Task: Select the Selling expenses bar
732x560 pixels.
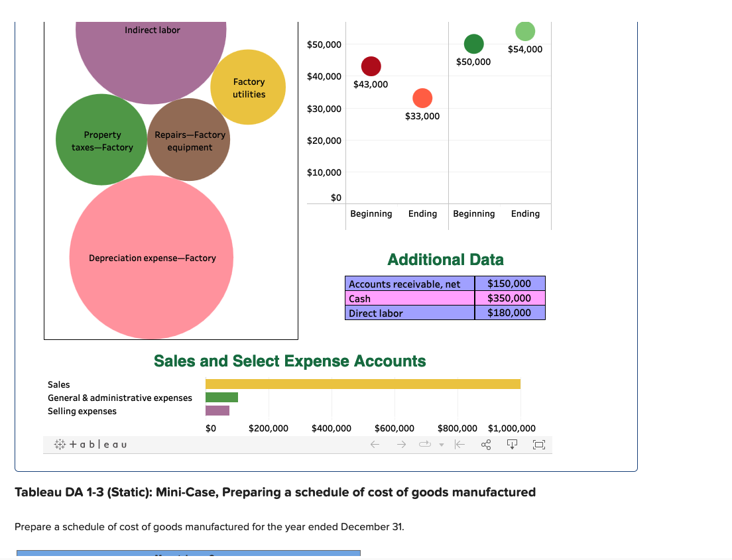Action: click(x=219, y=410)
